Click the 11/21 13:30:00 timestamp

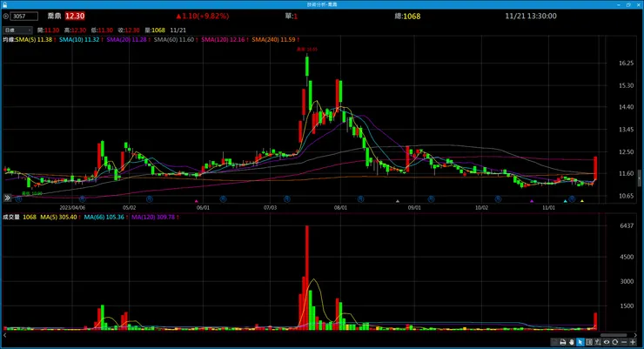point(531,16)
